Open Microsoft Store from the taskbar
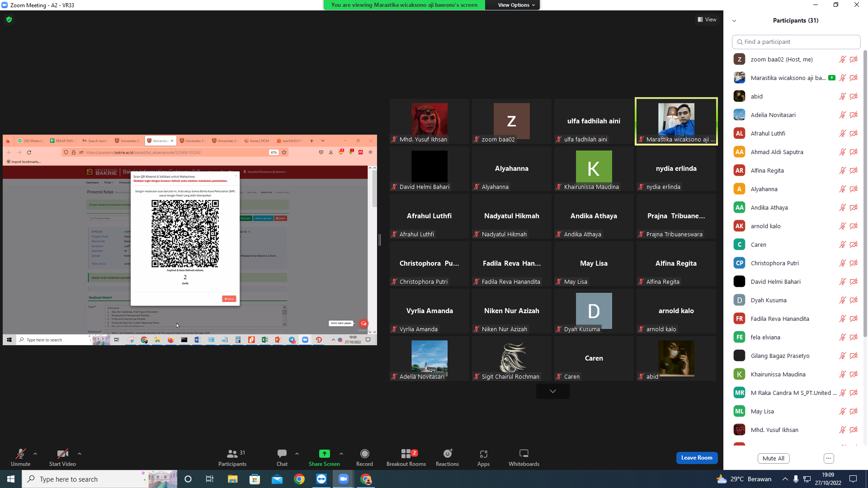This screenshot has height=488, width=868. 255,479
